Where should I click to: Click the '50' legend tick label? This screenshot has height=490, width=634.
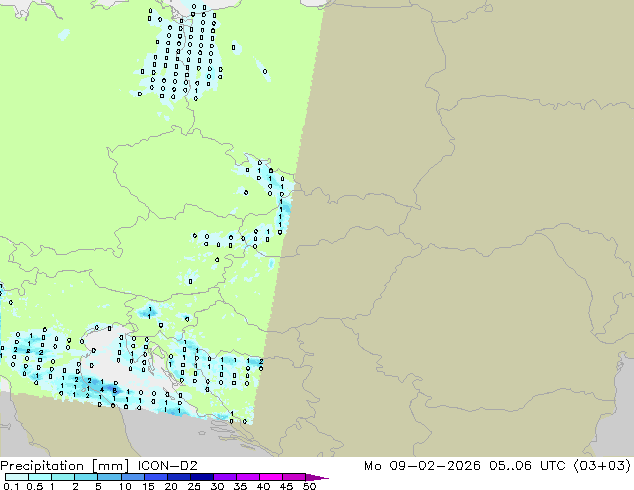(309, 486)
